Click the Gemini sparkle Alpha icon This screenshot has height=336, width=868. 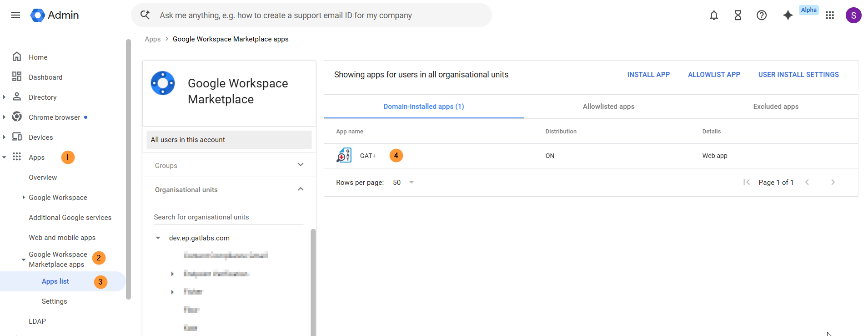[788, 15]
